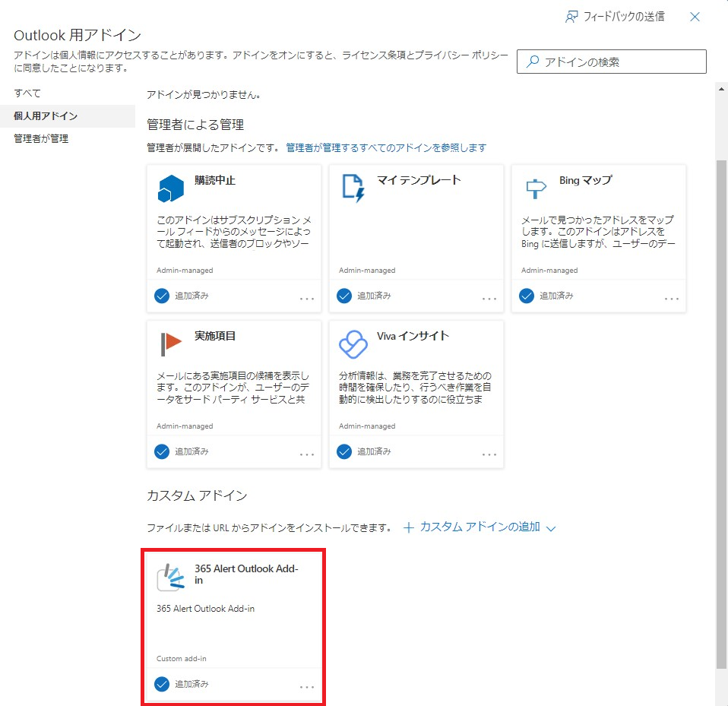Screen dimensions: 728x706
Task: Open more options for Viva インサイト card
Action: (x=489, y=454)
